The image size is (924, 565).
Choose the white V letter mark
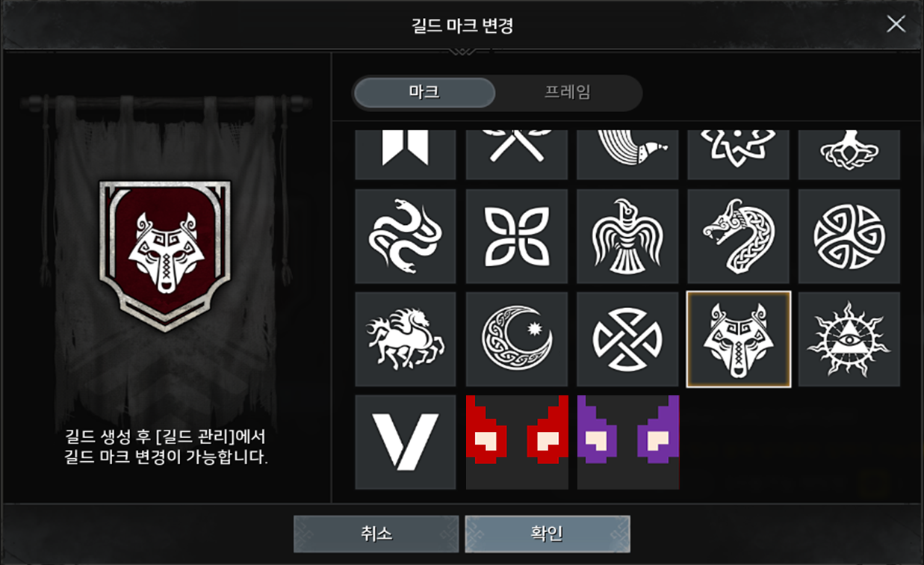point(406,442)
